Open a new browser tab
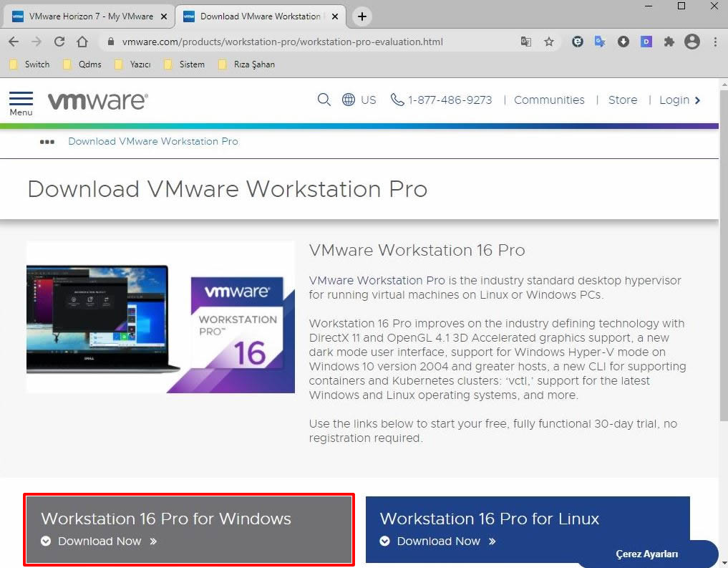The height and width of the screenshot is (568, 728). coord(361,16)
